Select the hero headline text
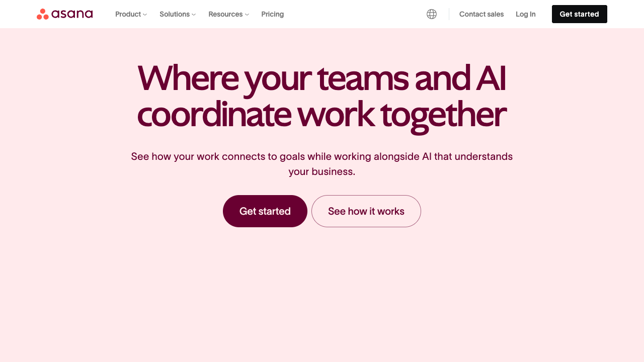 (322, 96)
